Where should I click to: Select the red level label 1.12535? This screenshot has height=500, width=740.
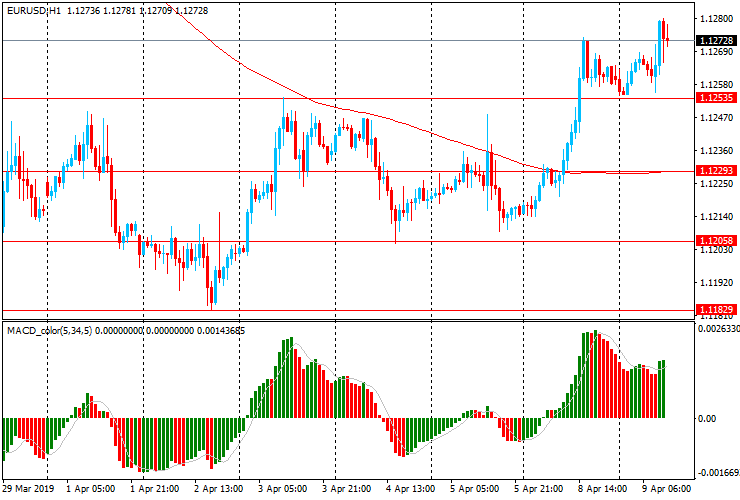716,98
